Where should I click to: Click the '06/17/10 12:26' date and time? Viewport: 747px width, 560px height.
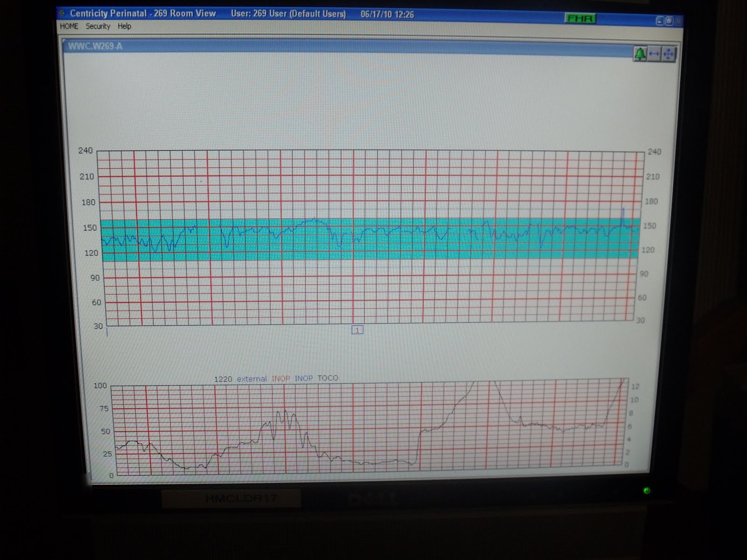(387, 14)
